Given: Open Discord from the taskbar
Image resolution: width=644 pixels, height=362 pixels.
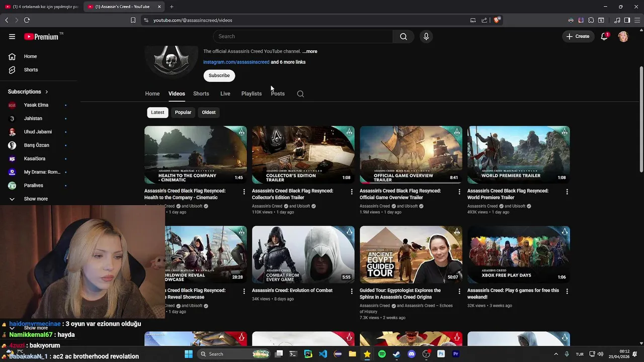Looking at the screenshot, I should (412, 354).
